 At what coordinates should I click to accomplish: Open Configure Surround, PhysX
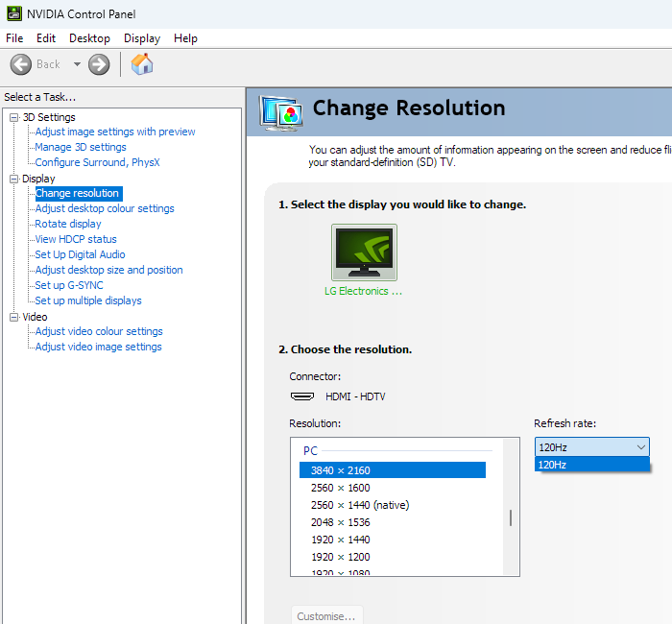97,162
